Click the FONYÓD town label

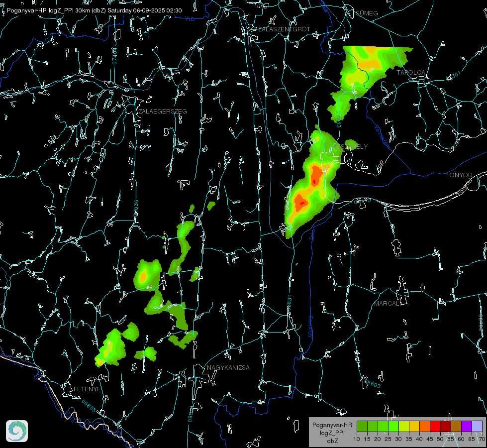point(459,175)
